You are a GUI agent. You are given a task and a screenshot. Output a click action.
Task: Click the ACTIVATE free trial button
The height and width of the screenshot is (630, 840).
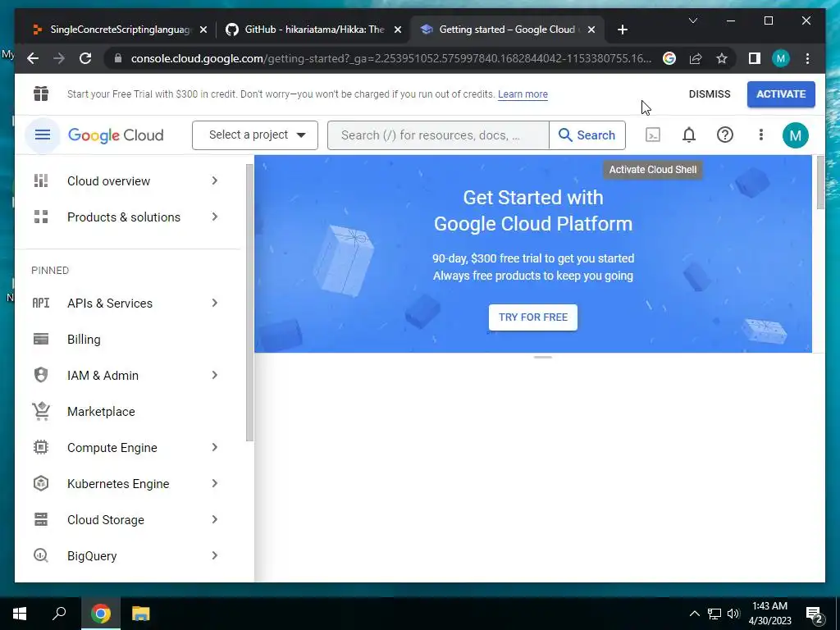pyautogui.click(x=781, y=94)
